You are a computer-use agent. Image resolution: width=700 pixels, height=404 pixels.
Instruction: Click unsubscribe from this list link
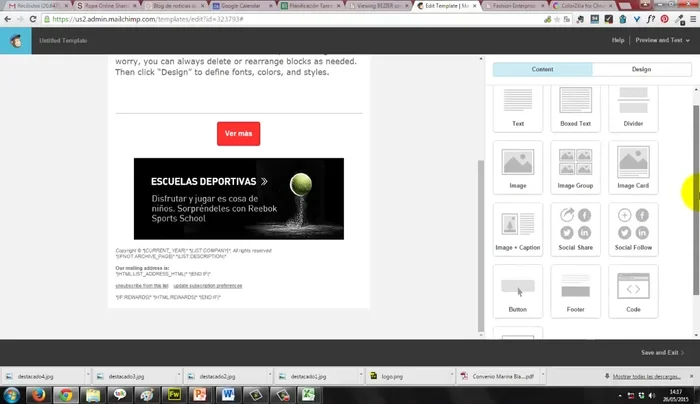pyautogui.click(x=142, y=286)
